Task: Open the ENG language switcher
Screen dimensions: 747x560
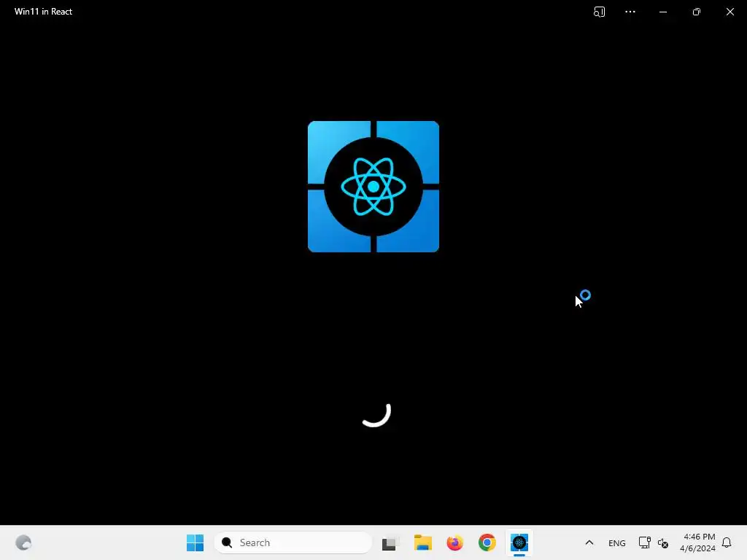Action: click(617, 542)
